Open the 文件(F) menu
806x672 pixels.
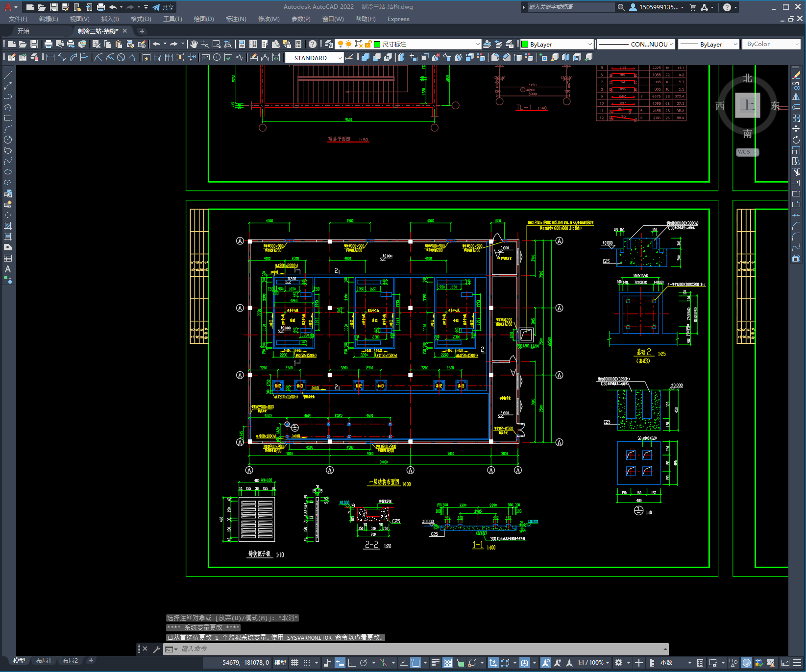(x=18, y=19)
